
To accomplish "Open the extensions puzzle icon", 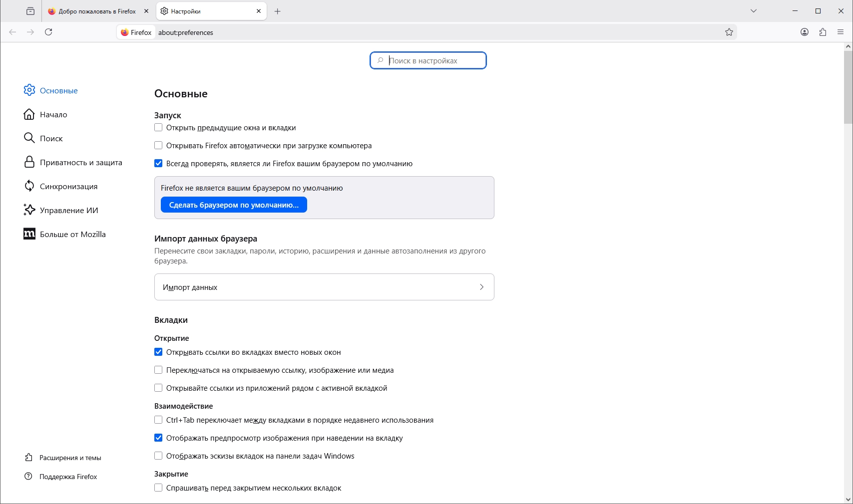I will (x=823, y=32).
